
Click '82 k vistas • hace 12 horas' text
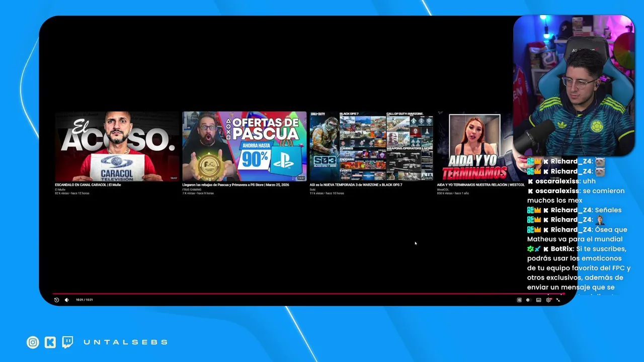pyautogui.click(x=72, y=193)
